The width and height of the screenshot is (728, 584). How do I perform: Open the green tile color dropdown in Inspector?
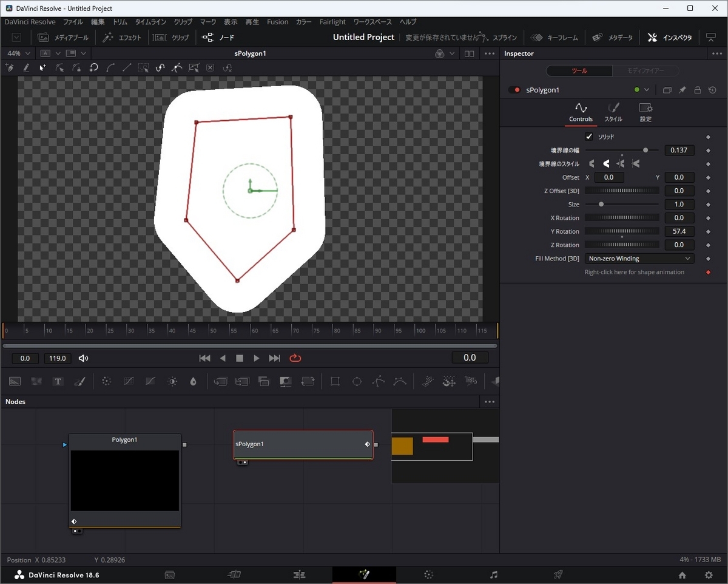[x=641, y=90]
